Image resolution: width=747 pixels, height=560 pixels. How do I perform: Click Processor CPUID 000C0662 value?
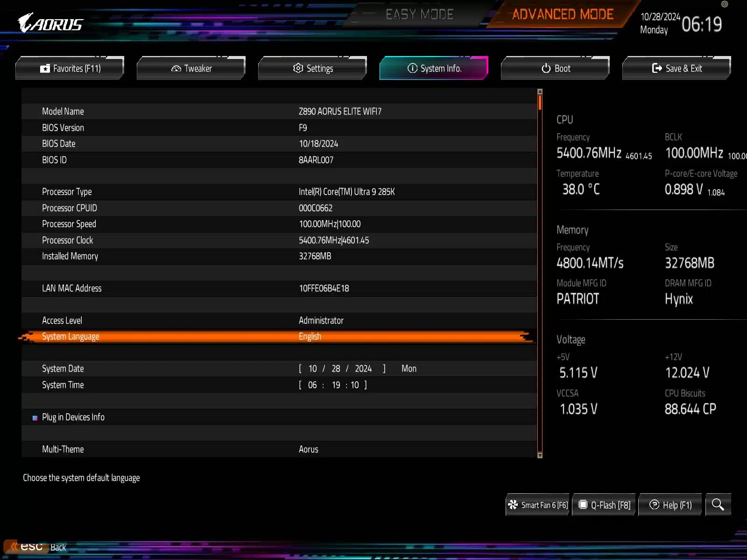coord(316,208)
